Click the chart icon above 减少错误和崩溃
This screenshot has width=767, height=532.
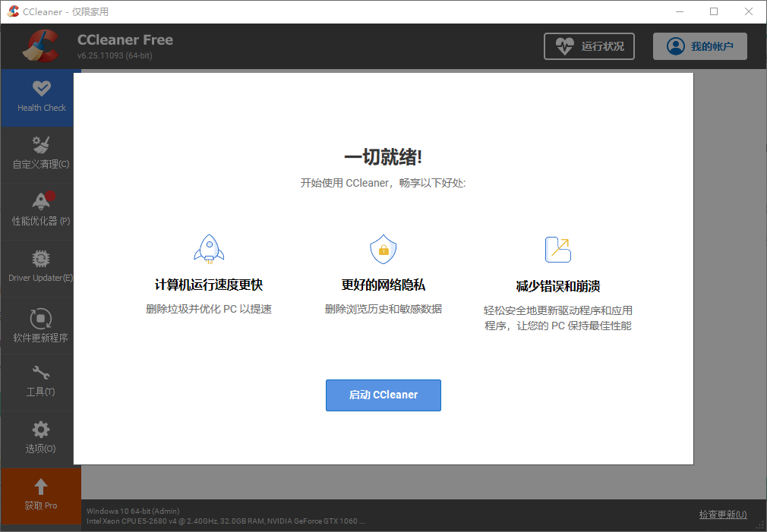pos(557,249)
